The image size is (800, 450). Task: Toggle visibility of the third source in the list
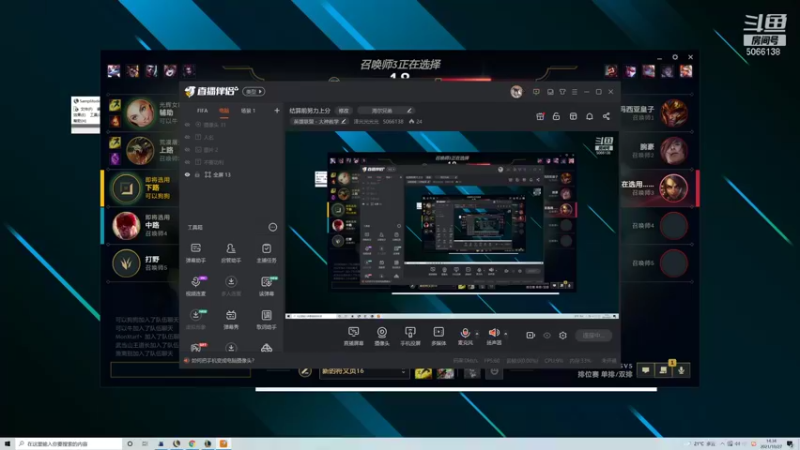(x=187, y=149)
